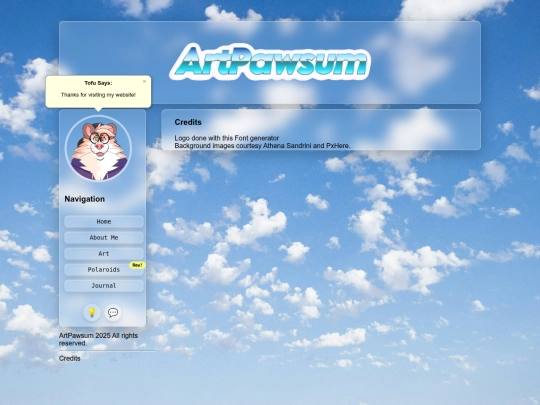Click the 'Logo done with this Font generator' line

[227, 138]
